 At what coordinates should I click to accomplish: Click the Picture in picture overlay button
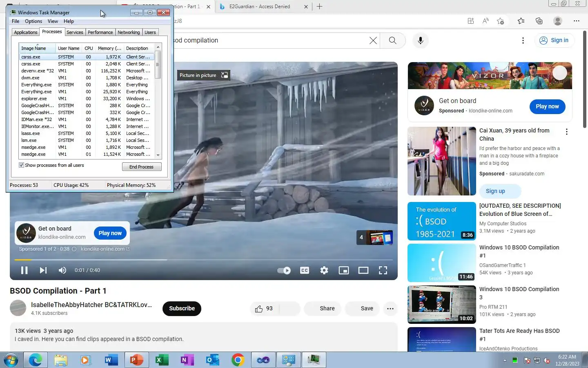204,75
